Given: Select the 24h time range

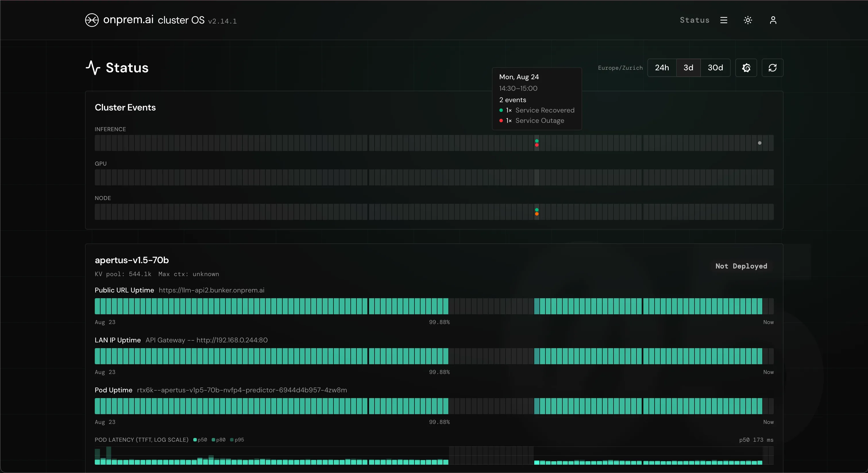Looking at the screenshot, I should 662,68.
